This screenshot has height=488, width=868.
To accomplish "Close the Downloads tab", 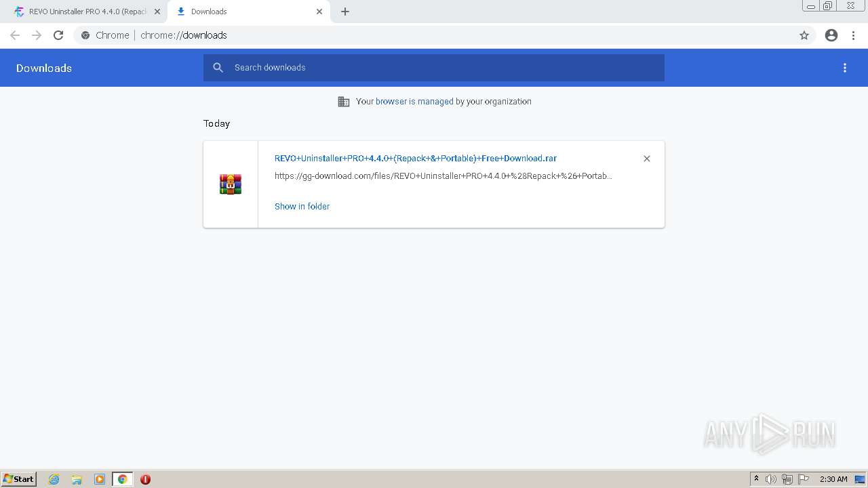I will 319,12.
